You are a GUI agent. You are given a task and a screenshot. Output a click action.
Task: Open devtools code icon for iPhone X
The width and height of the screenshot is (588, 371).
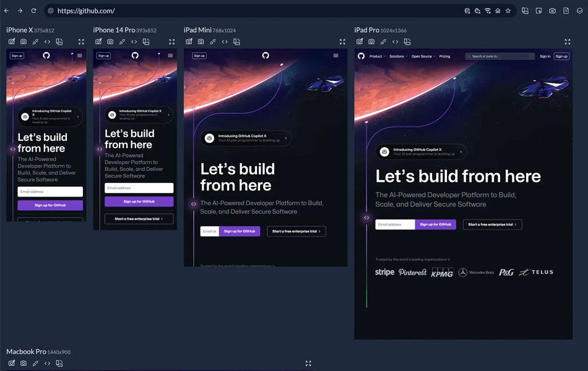[47, 41]
